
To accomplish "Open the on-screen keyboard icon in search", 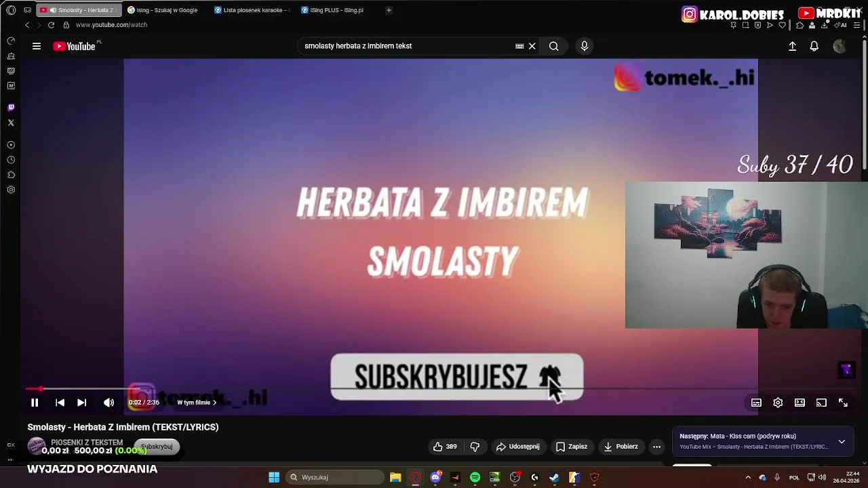I will tap(519, 46).
